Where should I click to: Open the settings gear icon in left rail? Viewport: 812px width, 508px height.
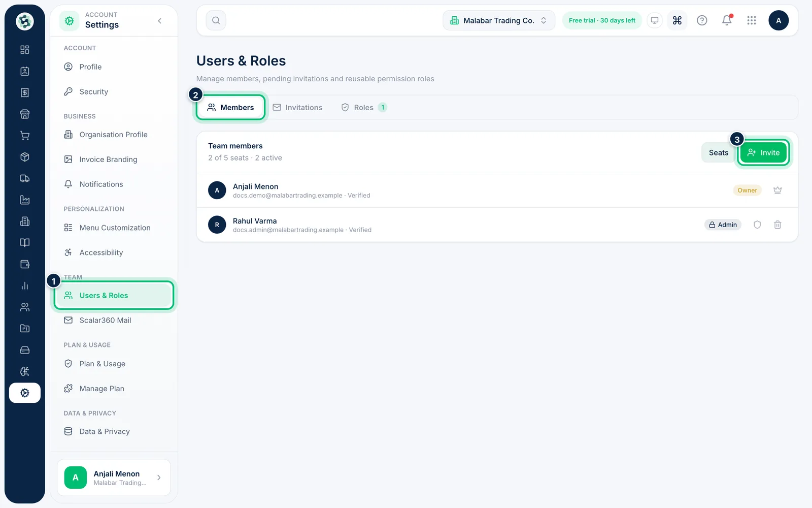point(24,393)
